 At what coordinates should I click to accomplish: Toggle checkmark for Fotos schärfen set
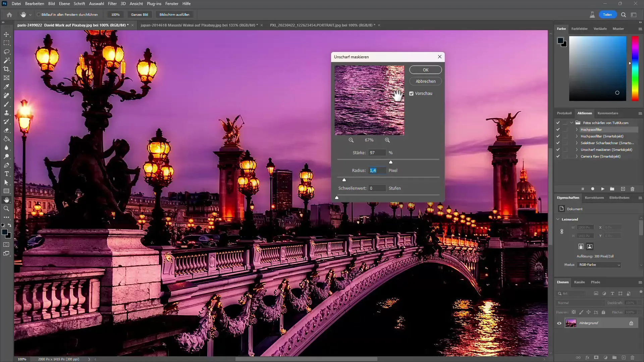coord(558,123)
